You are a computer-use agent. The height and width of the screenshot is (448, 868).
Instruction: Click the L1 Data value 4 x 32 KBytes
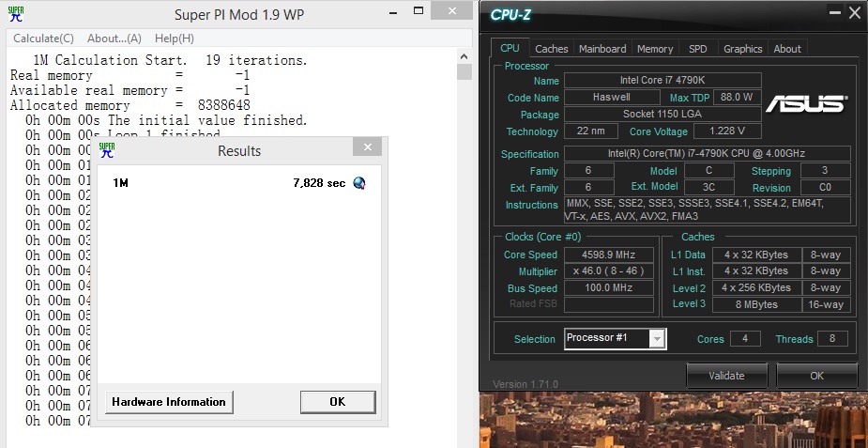(756, 255)
